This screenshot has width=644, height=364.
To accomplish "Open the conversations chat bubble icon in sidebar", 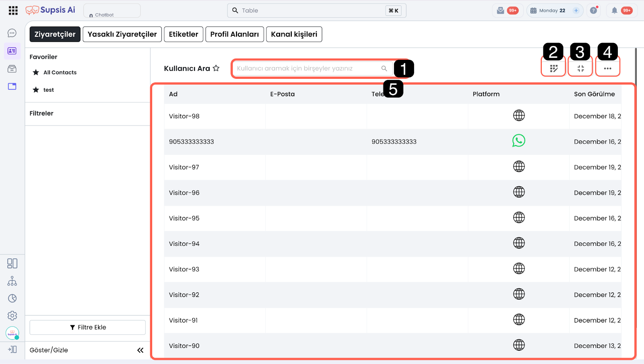I will tap(12, 33).
